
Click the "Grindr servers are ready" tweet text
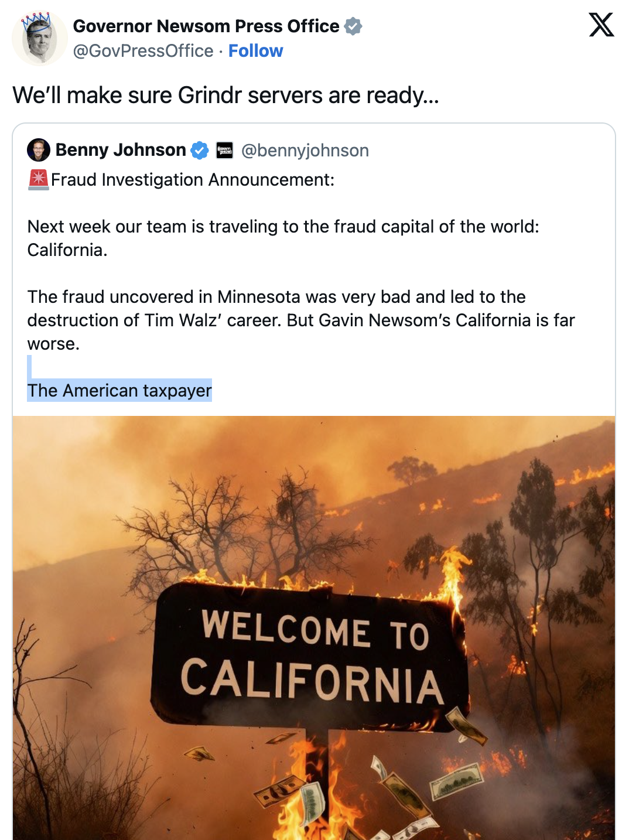point(225,95)
